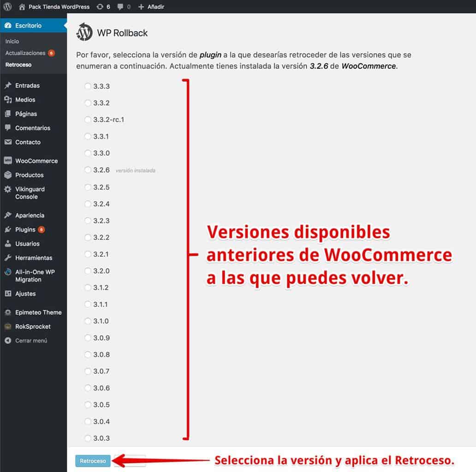Click the Pack Tienda WordPress site link
The image size is (476, 472).
59,6
